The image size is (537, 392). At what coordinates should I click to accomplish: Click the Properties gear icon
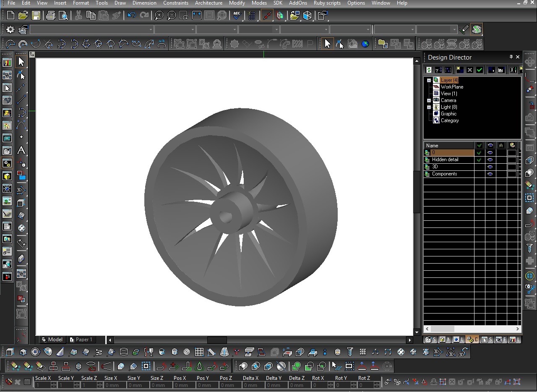(x=10, y=29)
